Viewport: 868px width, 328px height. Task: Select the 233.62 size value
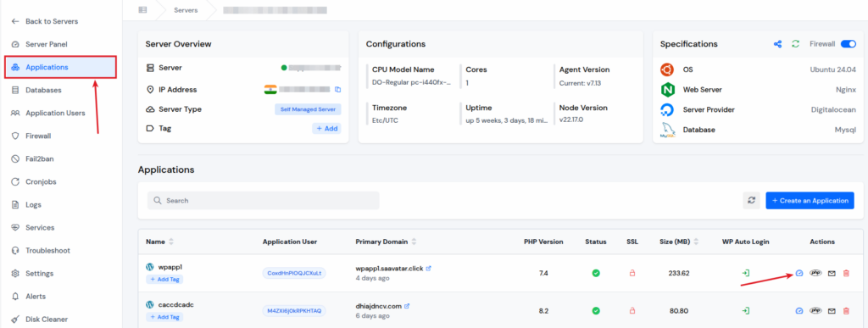[678, 273]
